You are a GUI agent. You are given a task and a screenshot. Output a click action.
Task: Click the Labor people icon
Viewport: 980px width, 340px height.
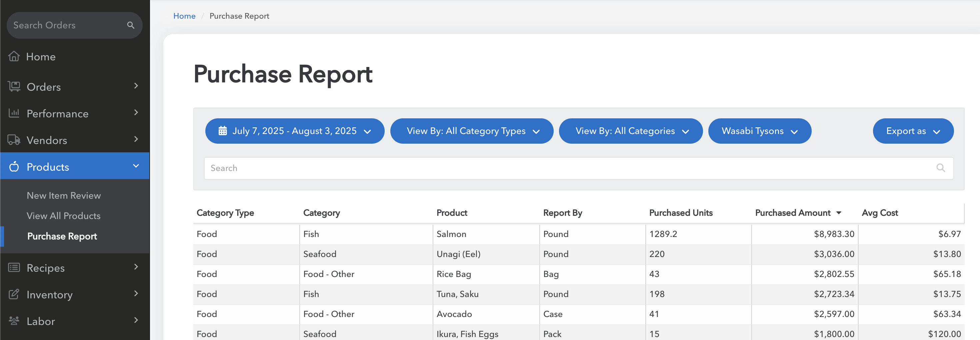point(14,321)
